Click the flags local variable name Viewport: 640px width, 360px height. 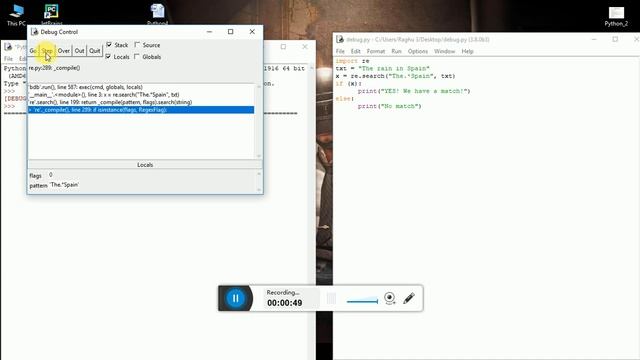tap(36, 176)
